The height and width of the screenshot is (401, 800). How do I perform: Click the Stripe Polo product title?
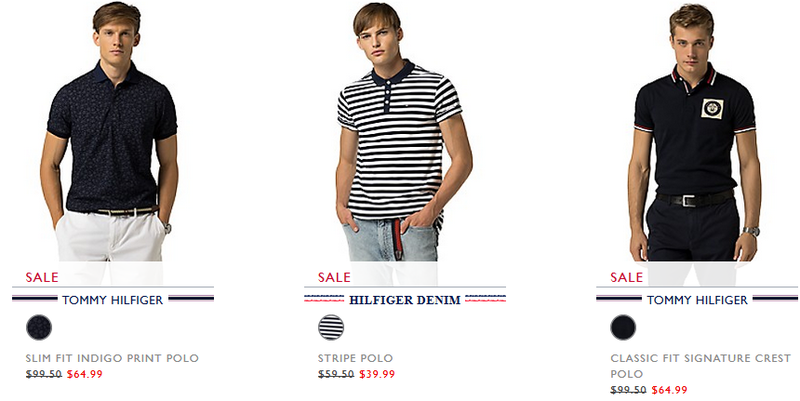click(356, 358)
